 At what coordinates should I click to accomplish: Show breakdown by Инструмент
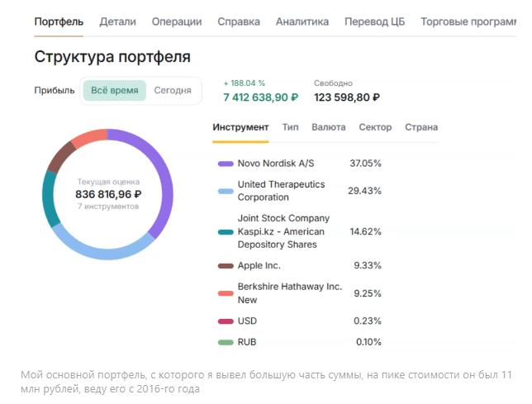(x=240, y=127)
